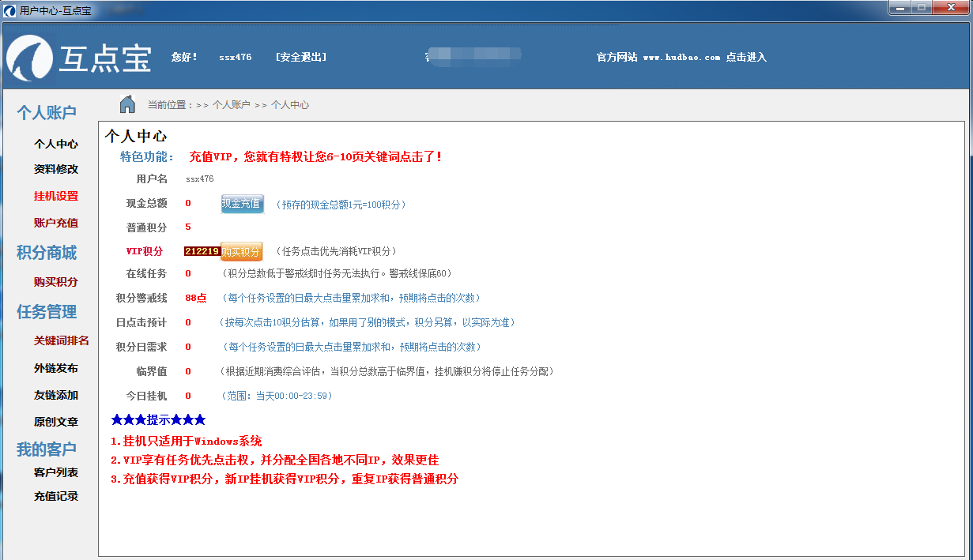The height and width of the screenshot is (560, 973).
Task: Click the 日点击预计 row label
Action: 142,322
